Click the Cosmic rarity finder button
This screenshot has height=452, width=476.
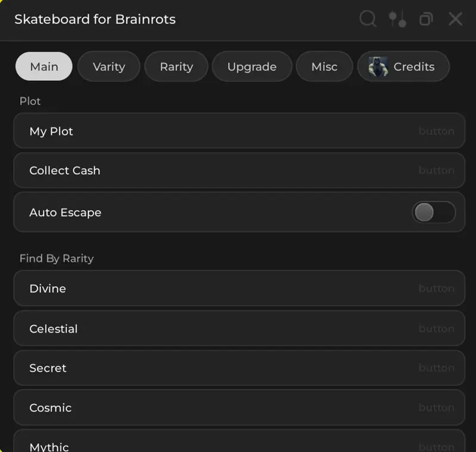tap(238, 407)
